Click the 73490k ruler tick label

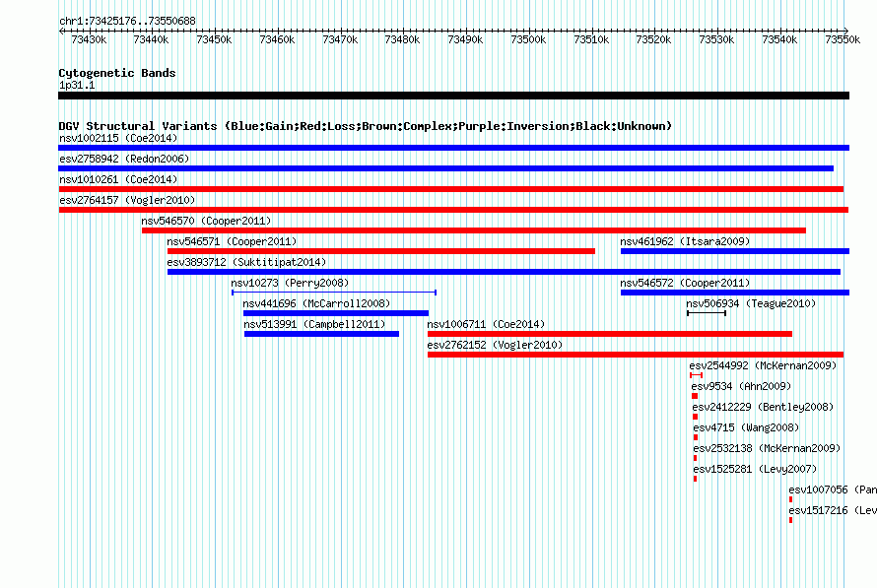pos(465,39)
